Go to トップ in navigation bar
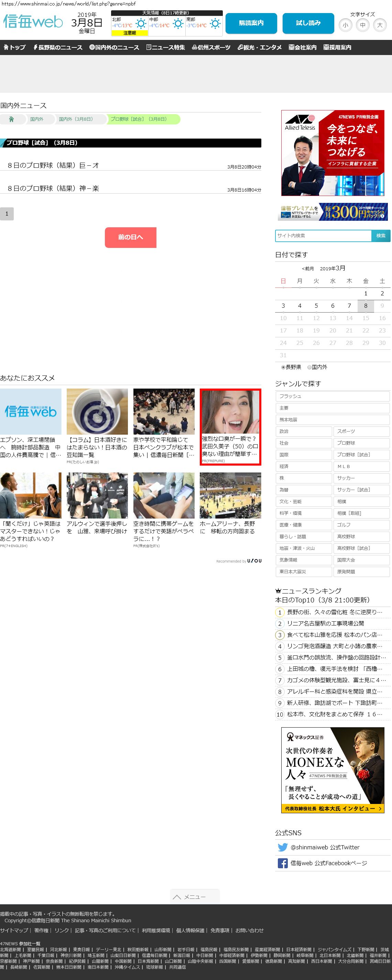The width and height of the screenshot is (392, 980). tap(14, 47)
